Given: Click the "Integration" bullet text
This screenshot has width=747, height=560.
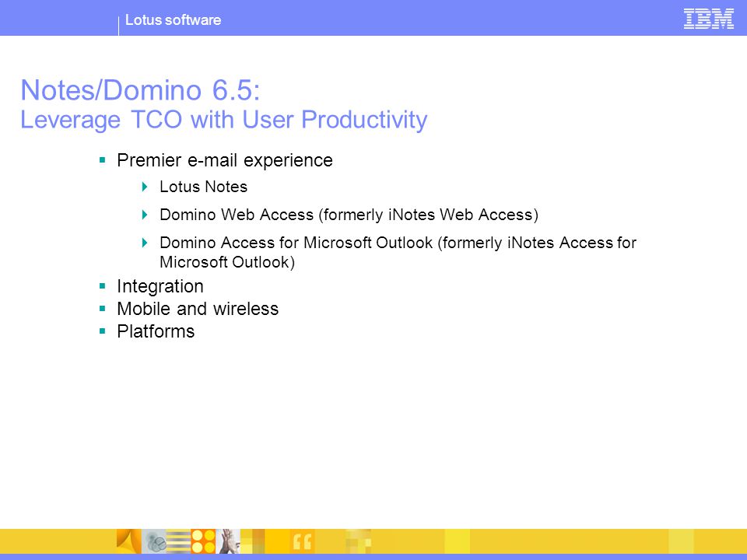Looking at the screenshot, I should 160,286.
